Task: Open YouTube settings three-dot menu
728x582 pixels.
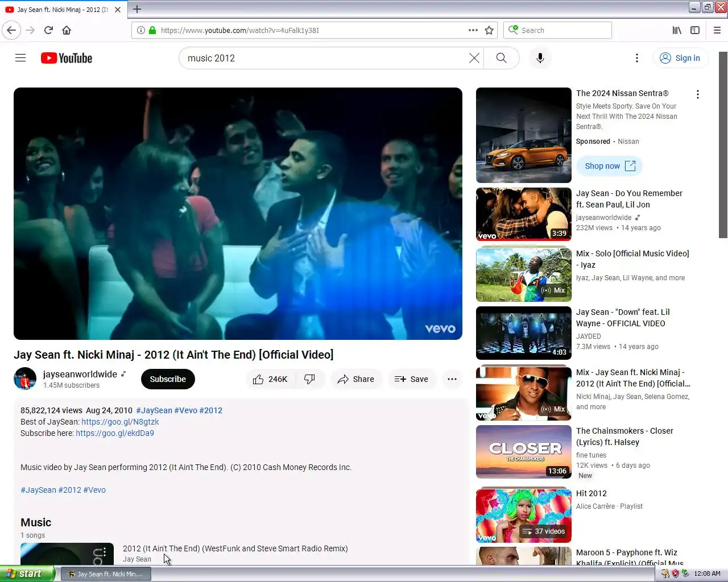Action: tap(637, 58)
